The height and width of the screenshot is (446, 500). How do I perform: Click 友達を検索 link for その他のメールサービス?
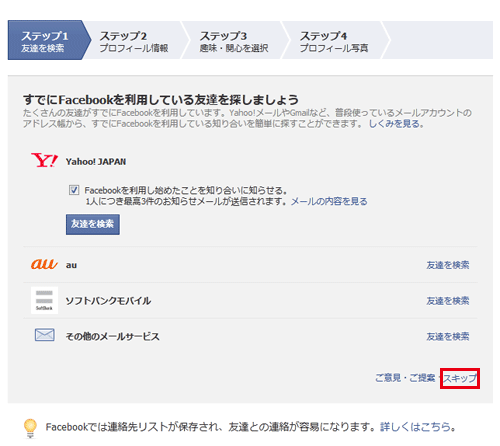[448, 336]
